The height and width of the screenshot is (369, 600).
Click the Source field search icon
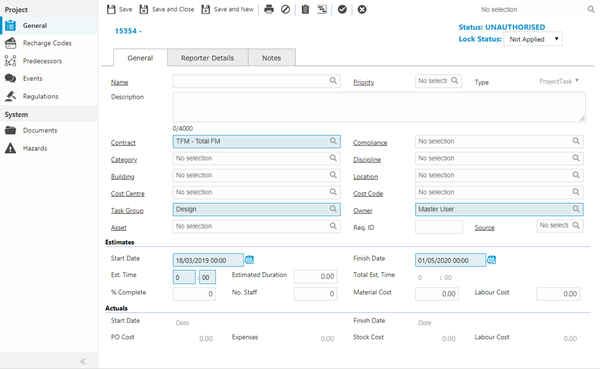576,225
